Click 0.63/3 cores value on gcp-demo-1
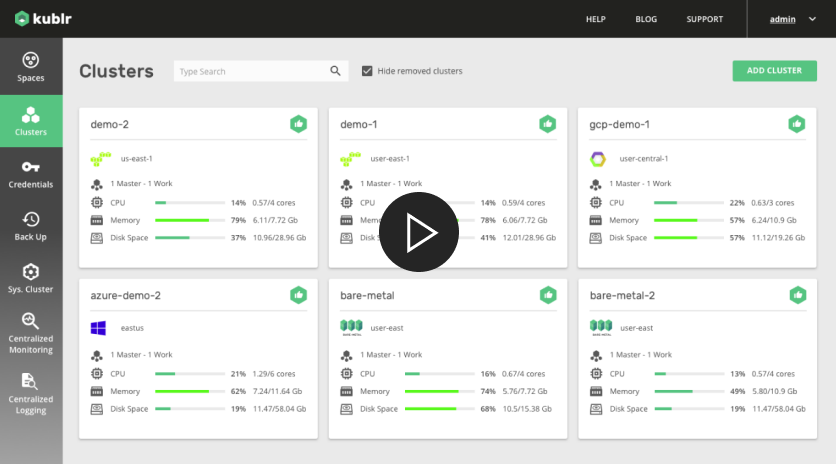The width and height of the screenshot is (836, 464). pyautogui.click(x=773, y=203)
